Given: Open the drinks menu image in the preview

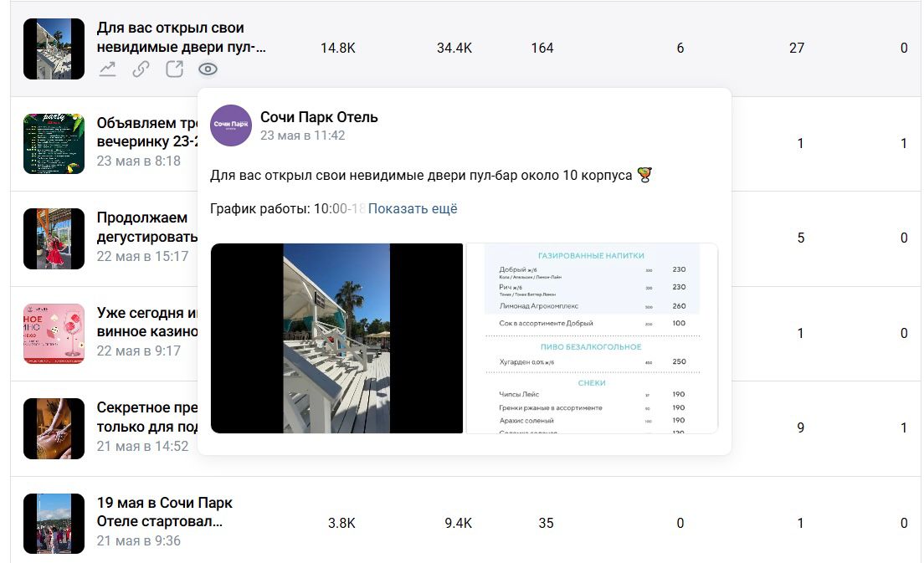Looking at the screenshot, I should pyautogui.click(x=593, y=339).
